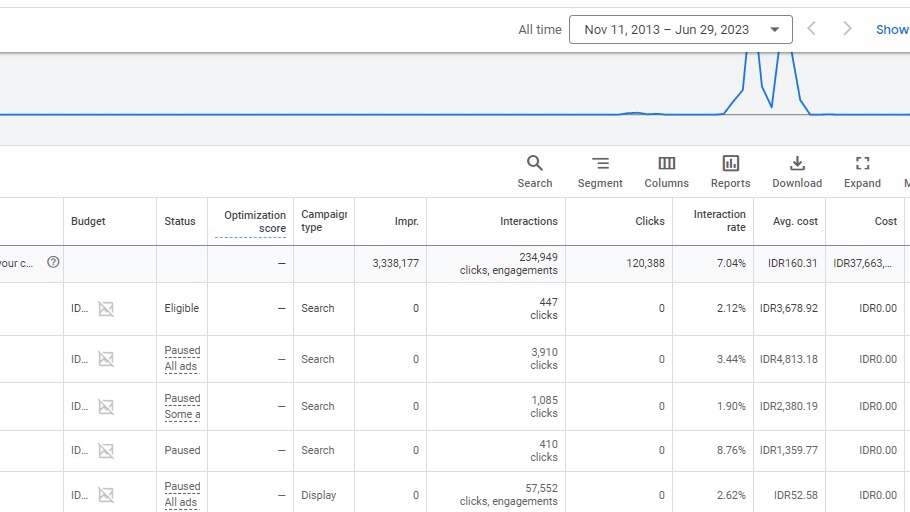Sort by the Cost column header
This screenshot has height=512, width=910.
tap(886, 221)
